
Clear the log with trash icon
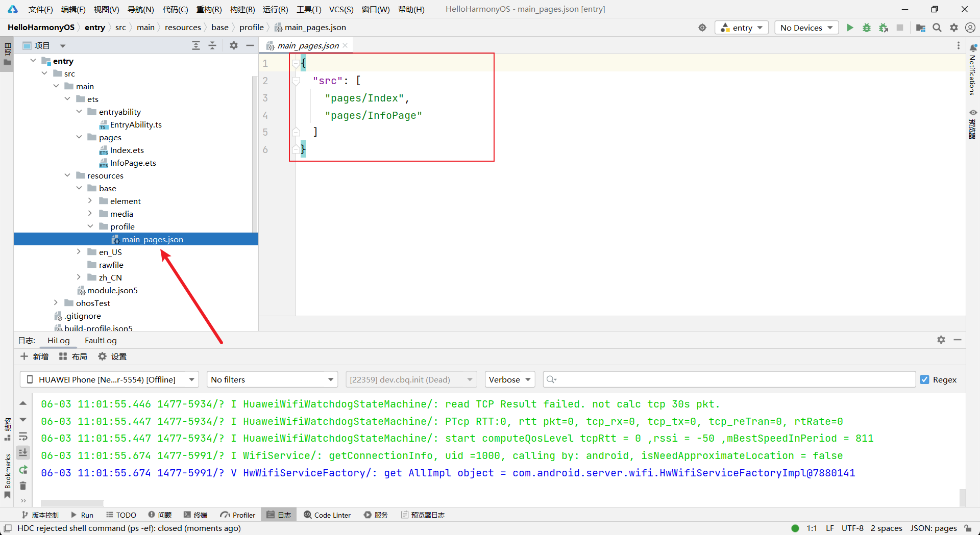23,486
